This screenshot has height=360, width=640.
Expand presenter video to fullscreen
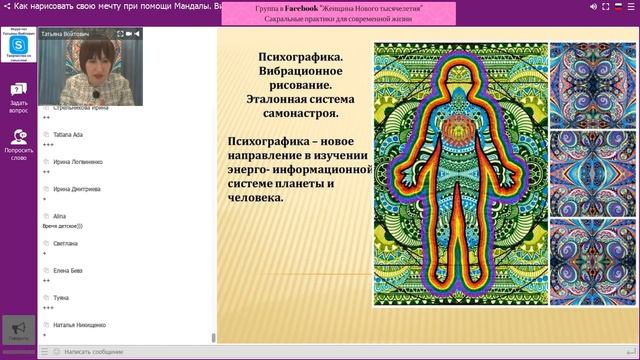click(x=120, y=34)
